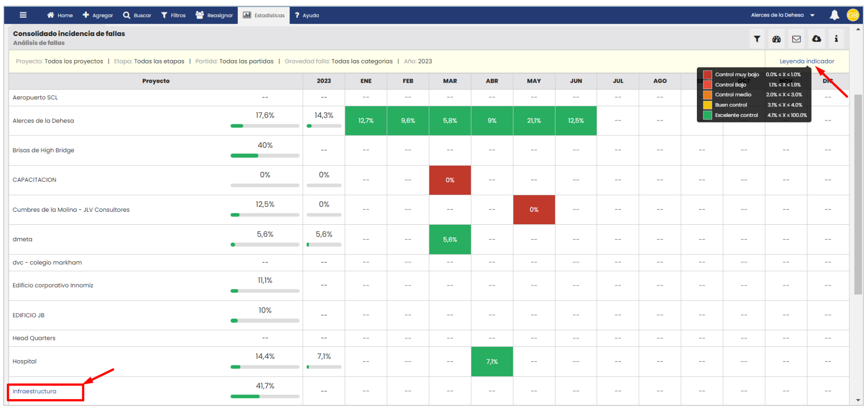The height and width of the screenshot is (412, 868).
Task: Click the Leyenda indicador link
Action: pos(806,61)
